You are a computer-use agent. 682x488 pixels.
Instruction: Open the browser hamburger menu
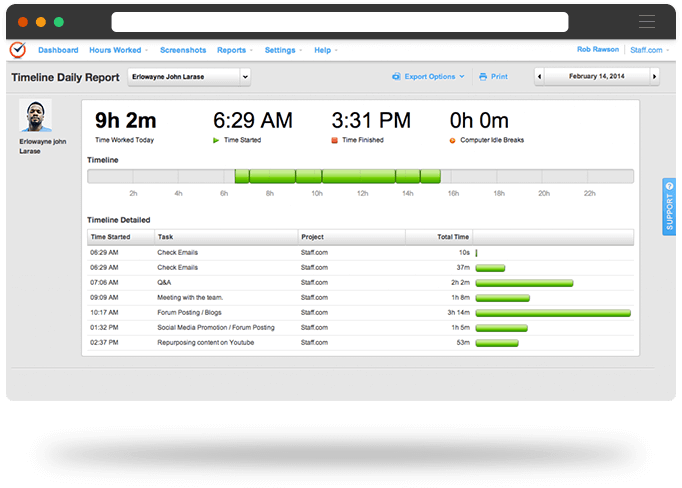tap(648, 22)
